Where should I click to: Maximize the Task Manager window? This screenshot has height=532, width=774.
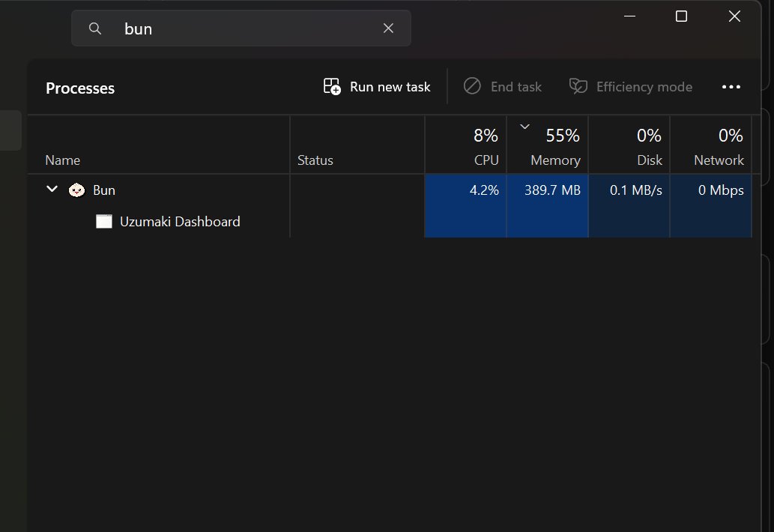(681, 16)
